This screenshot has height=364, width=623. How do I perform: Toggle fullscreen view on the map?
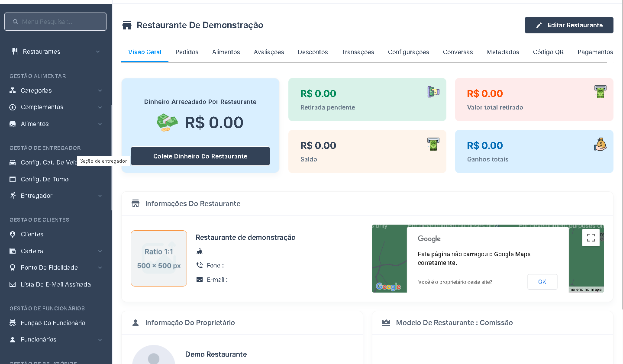pos(591,238)
